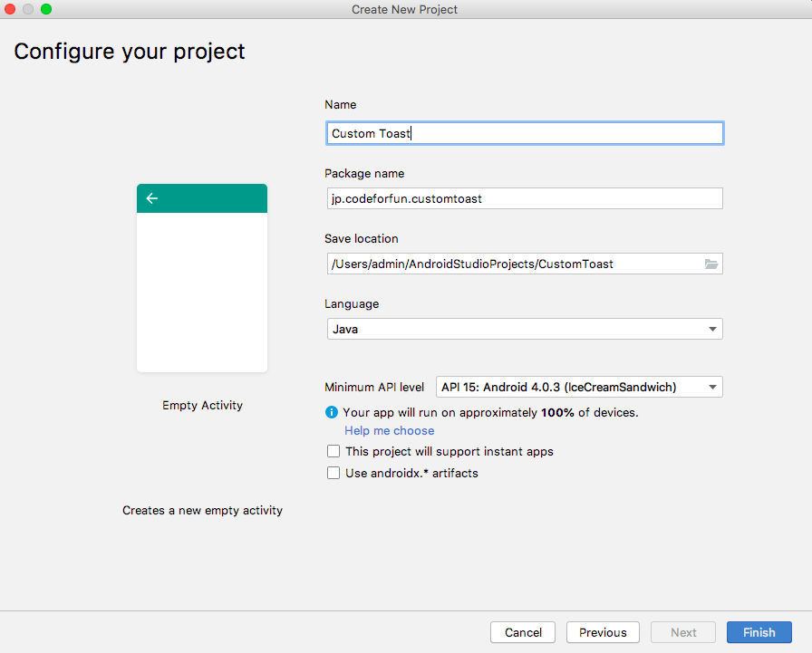Click the 100% of devices info text
The image size is (812, 653).
[x=490, y=412]
